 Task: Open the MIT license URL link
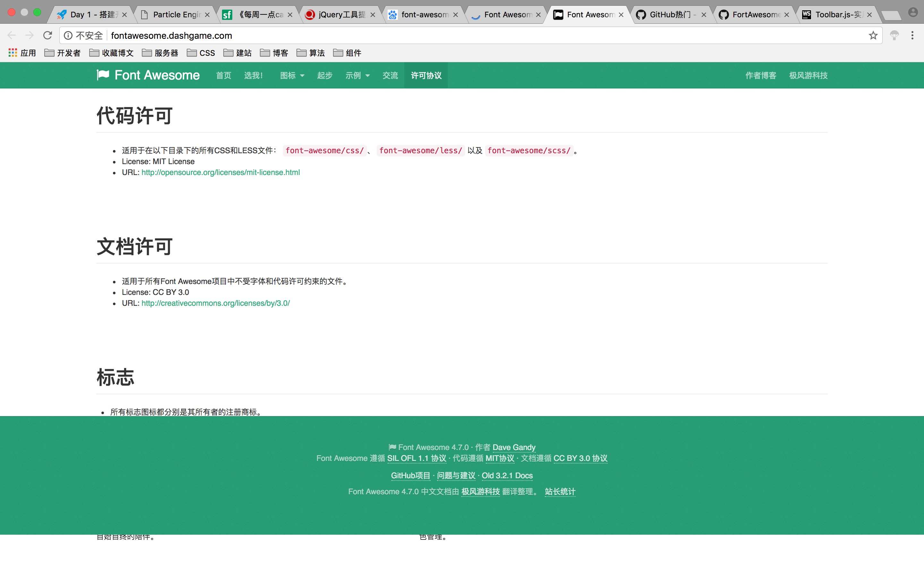coord(220,172)
